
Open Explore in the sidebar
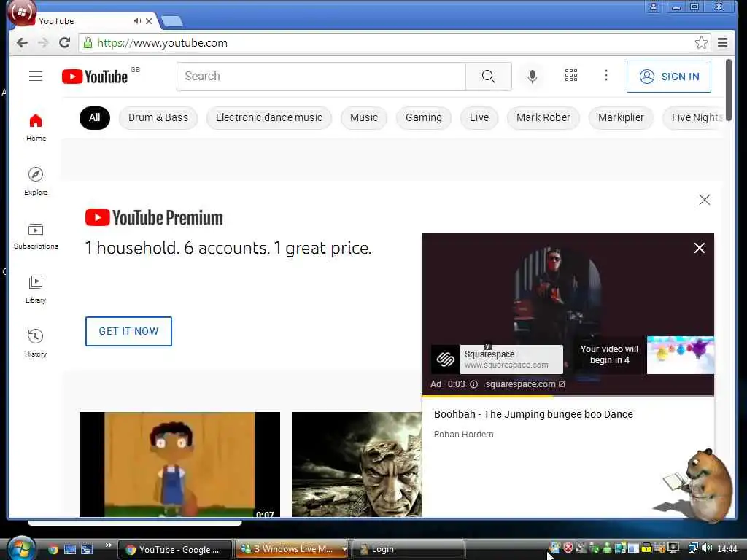(x=36, y=182)
